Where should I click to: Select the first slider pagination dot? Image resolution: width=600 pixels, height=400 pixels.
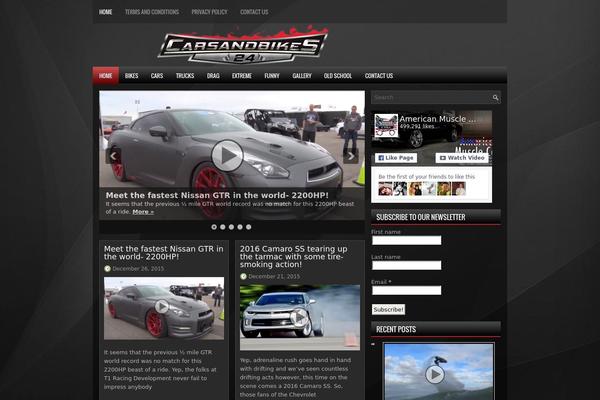tap(214, 227)
